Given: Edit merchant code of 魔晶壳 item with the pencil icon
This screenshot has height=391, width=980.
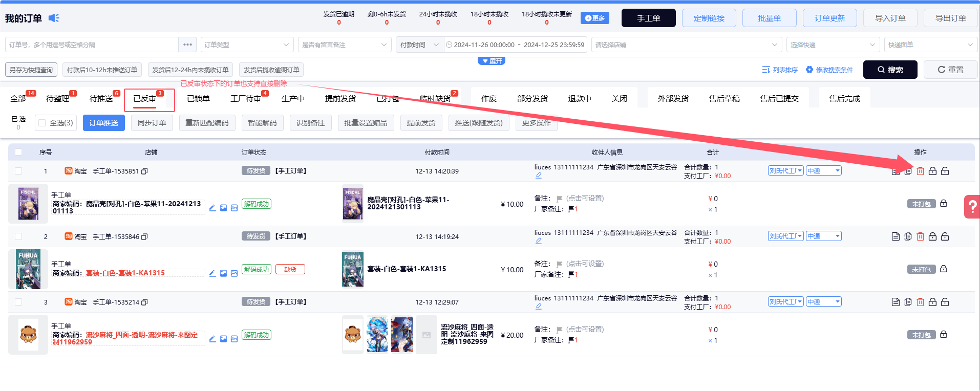Looking at the screenshot, I should click(x=212, y=208).
